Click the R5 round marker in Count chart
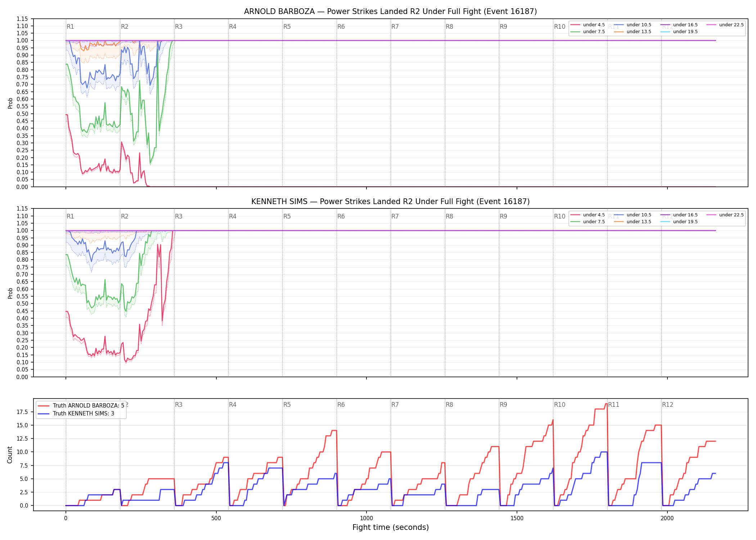This screenshot has width=756, height=540. tap(287, 405)
